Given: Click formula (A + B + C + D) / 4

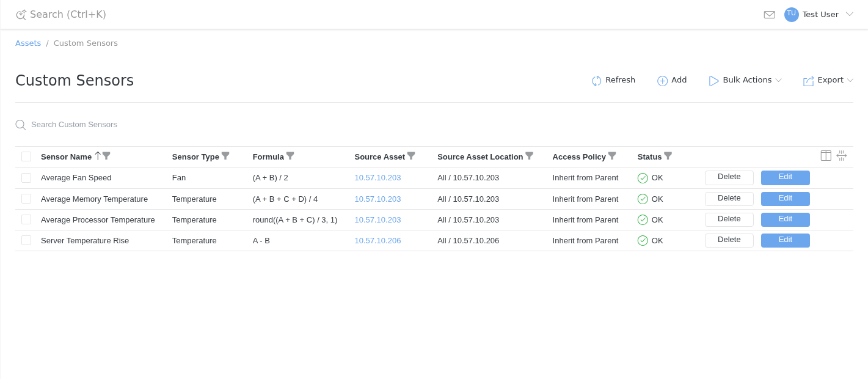Looking at the screenshot, I should 285,199.
